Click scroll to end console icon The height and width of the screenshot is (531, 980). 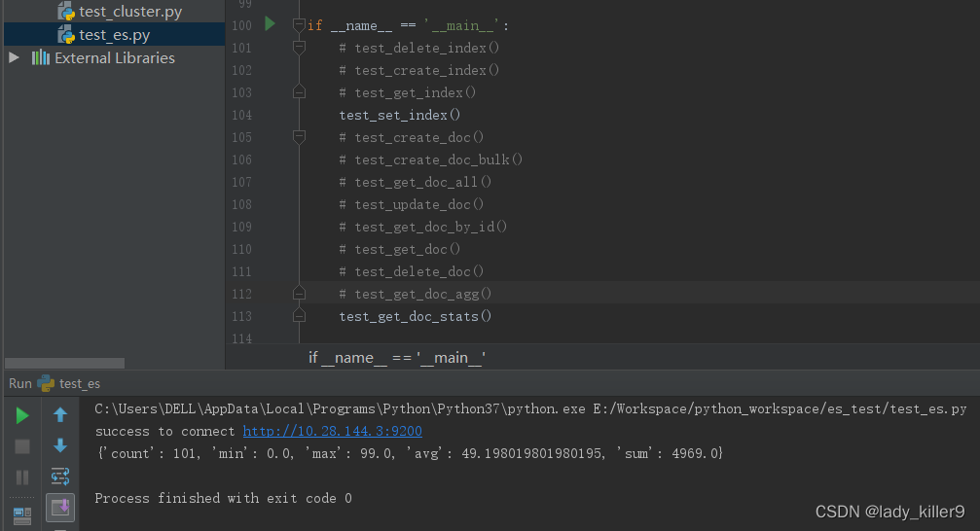[60, 508]
